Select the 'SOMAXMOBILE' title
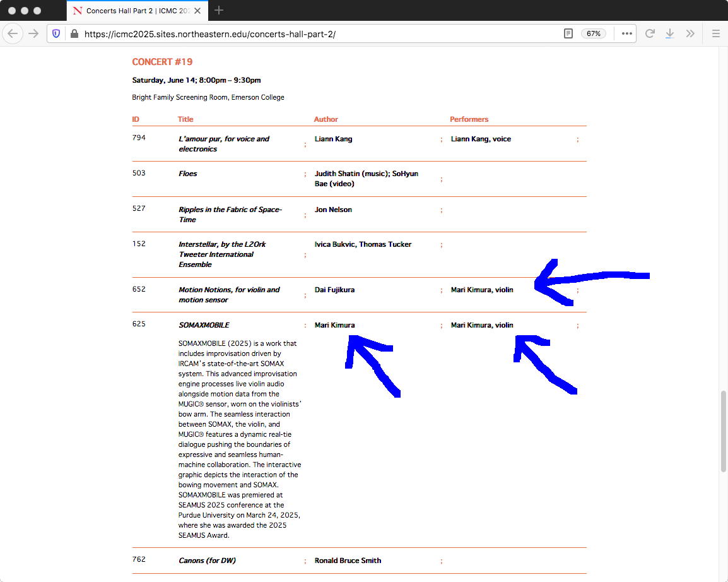The height and width of the screenshot is (582, 728). point(204,325)
